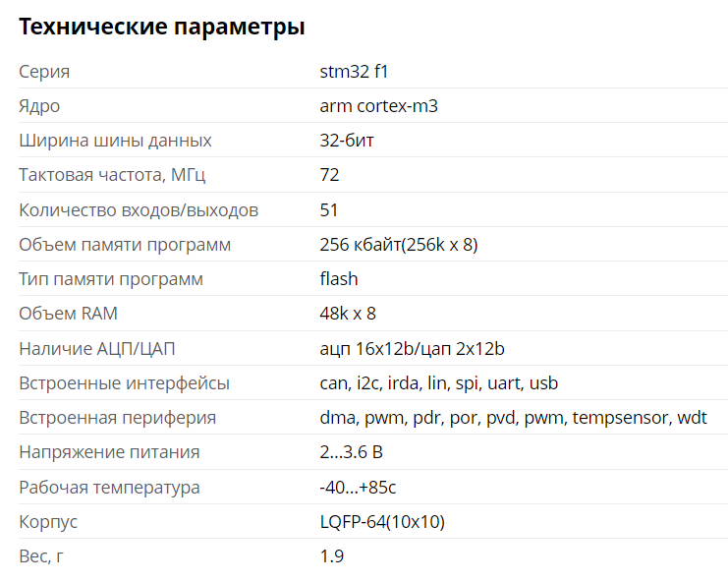This screenshot has height=583, width=728.
Task: Select the "256 кбайт(256k x 8)" value
Action: (x=399, y=245)
